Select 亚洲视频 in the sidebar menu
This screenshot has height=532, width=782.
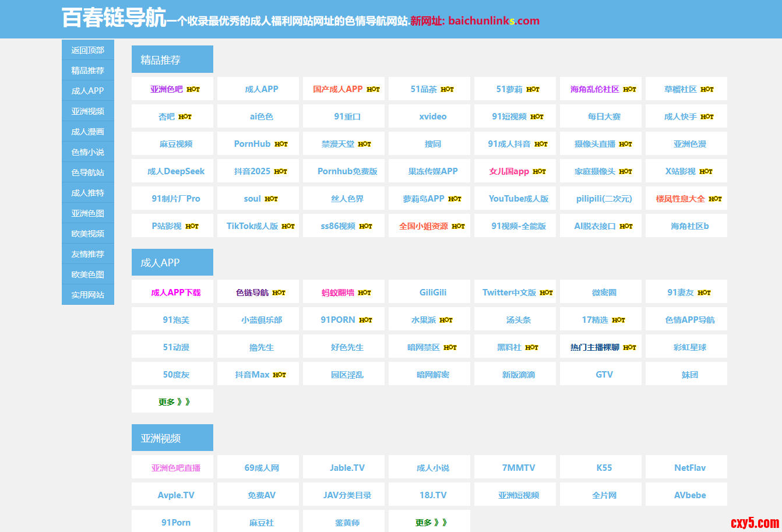[87, 111]
